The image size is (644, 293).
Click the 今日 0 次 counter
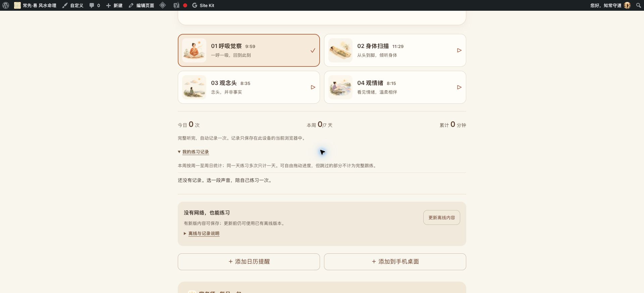[x=189, y=125]
